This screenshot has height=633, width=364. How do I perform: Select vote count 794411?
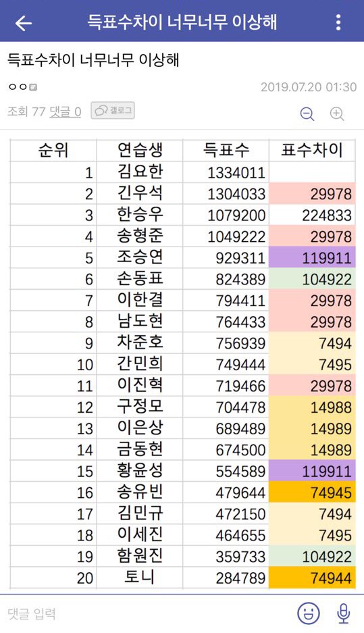(240, 301)
